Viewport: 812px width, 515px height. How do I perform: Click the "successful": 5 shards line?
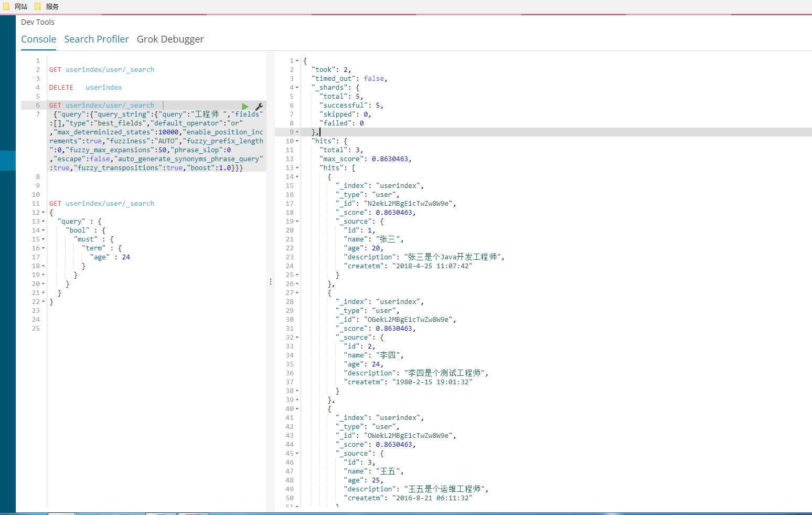coord(351,106)
